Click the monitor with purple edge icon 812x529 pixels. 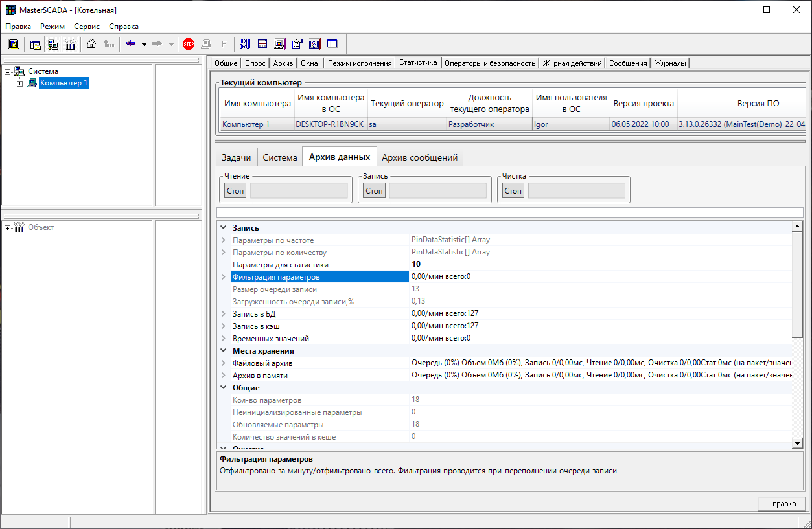280,44
